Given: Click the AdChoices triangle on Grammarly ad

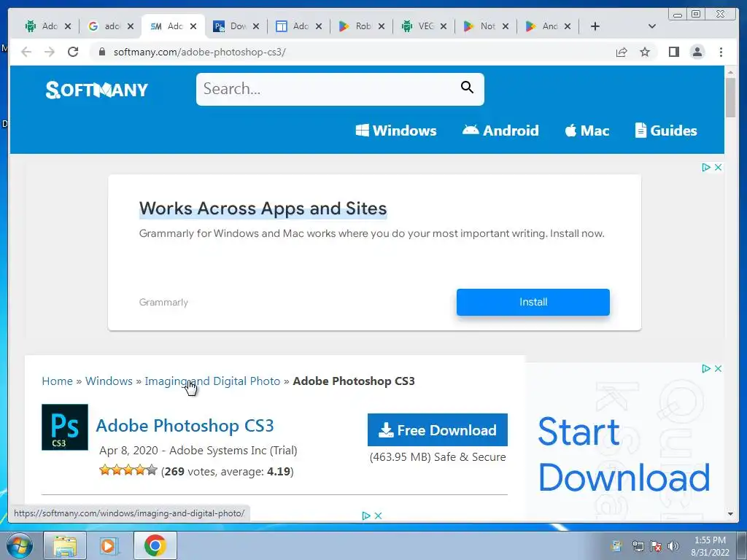Looking at the screenshot, I should coord(706,167).
